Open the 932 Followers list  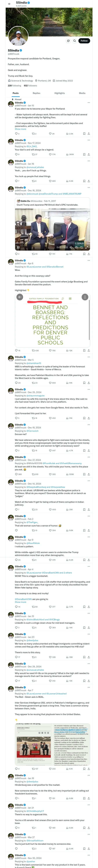click(30, 86)
